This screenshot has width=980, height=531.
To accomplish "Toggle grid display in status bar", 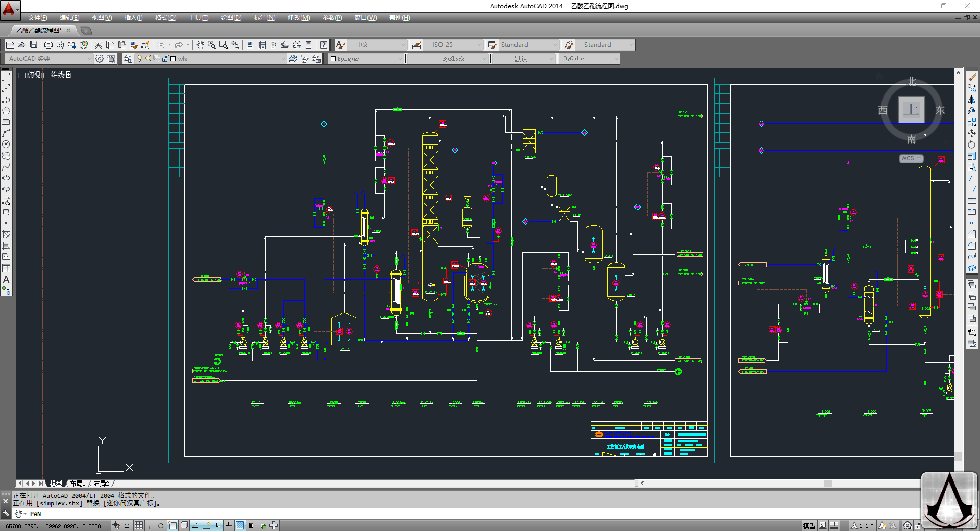I will point(139,525).
